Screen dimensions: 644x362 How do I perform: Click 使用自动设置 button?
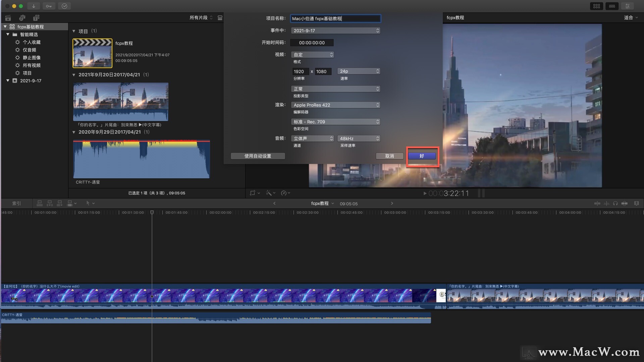pyautogui.click(x=258, y=156)
